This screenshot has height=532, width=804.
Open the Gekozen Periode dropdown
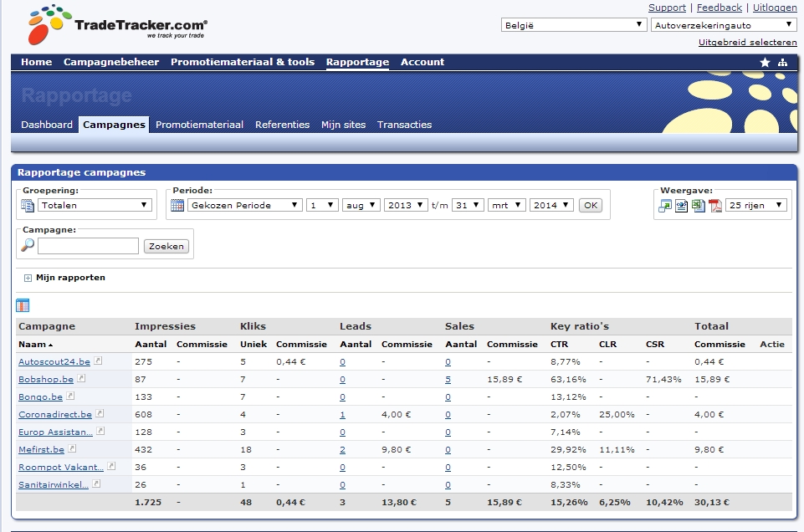click(x=244, y=206)
